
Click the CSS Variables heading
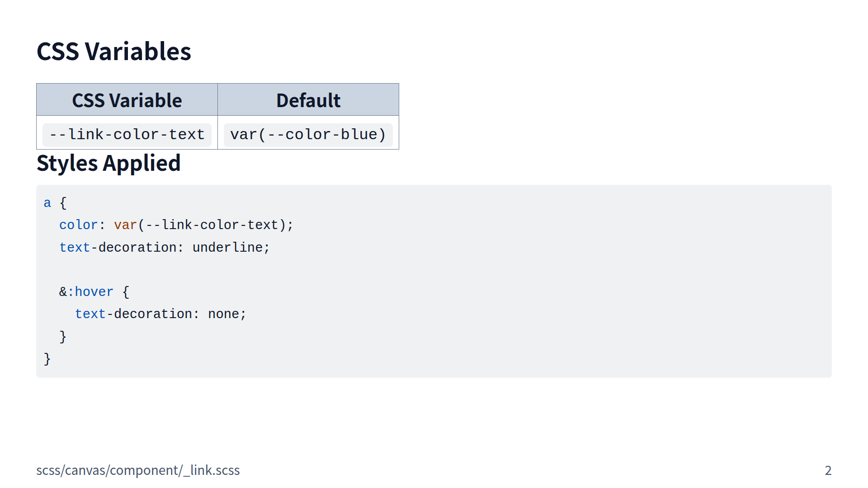coord(113,52)
